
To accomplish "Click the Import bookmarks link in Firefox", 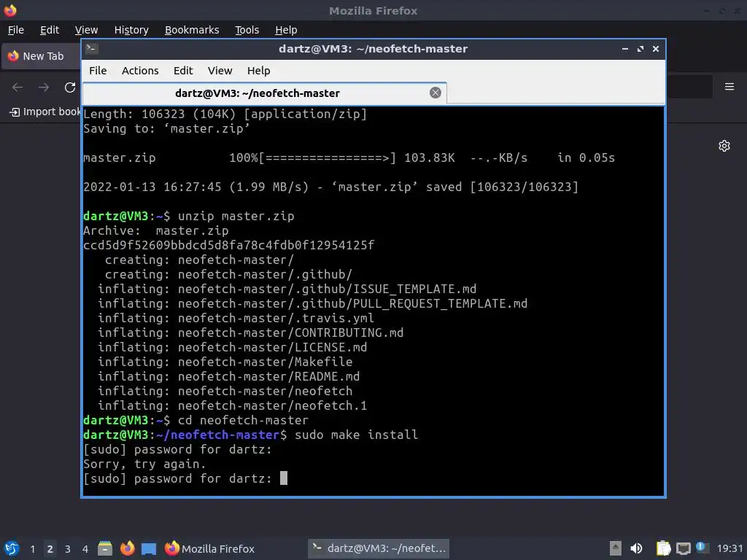I will click(45, 112).
